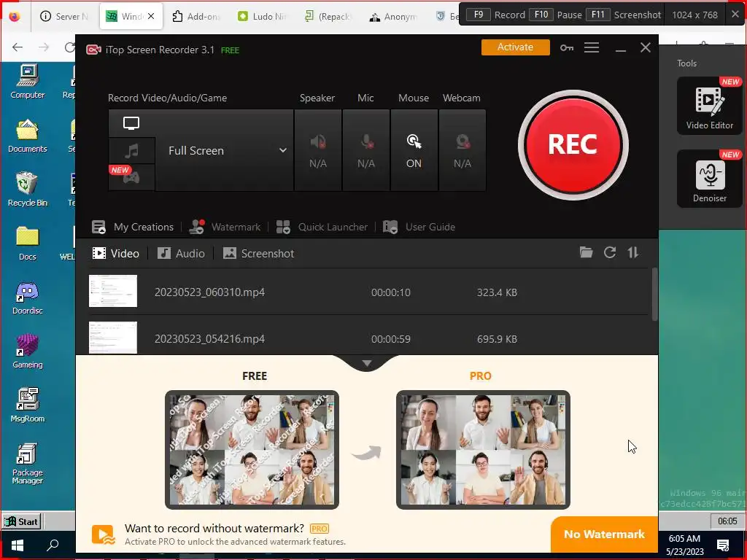Image resolution: width=747 pixels, height=560 pixels.
Task: Open the Package Manager desktop icon
Action: point(28,463)
